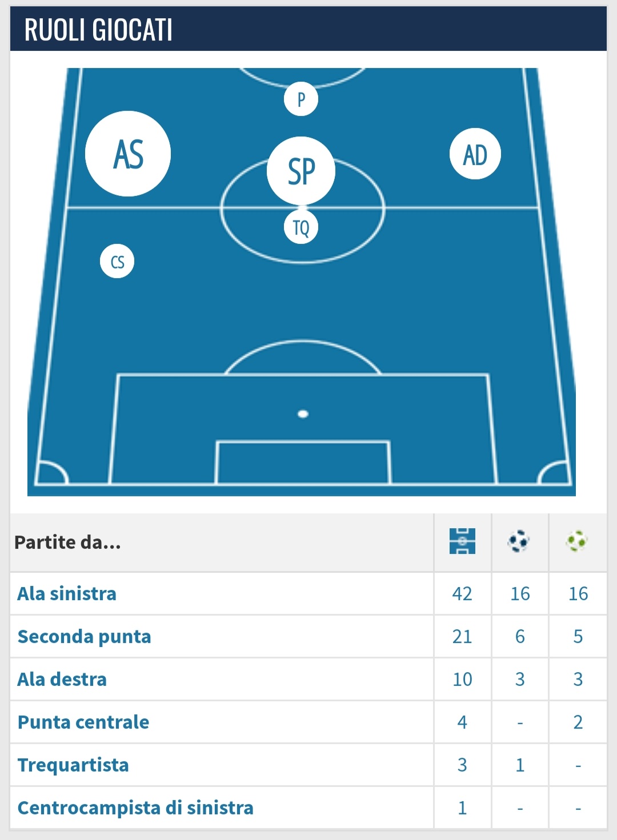Viewport: 617px width, 840px height.
Task: Click the 21 appearances for Seconda punta
Action: click(462, 637)
